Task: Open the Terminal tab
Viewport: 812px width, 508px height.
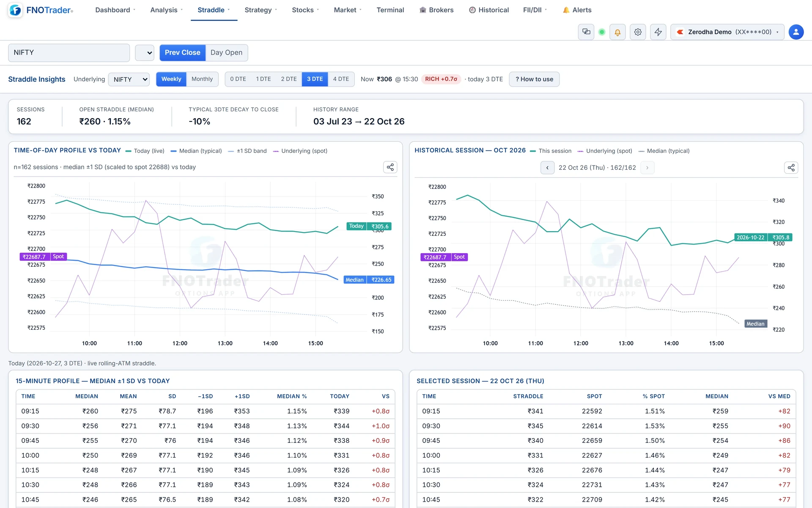Action: point(390,10)
